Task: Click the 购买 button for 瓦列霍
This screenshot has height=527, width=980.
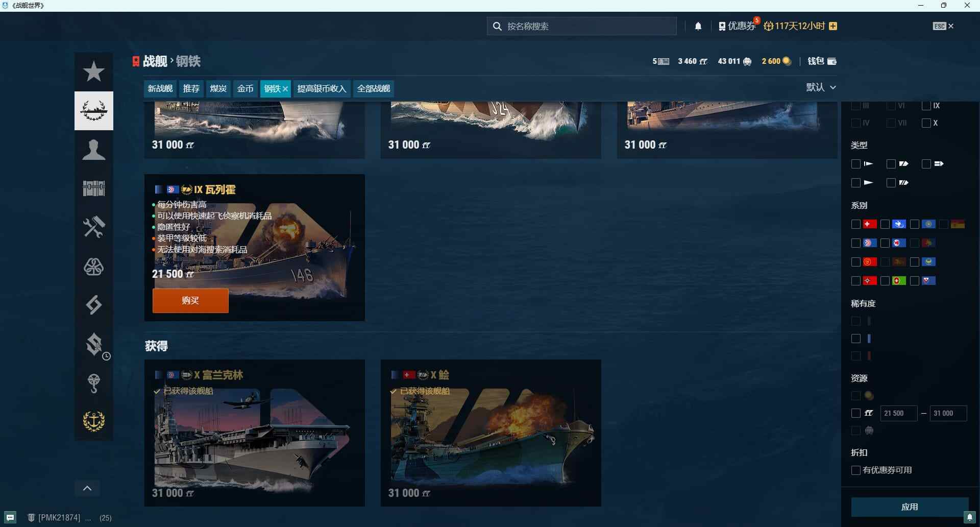Action: coord(190,301)
